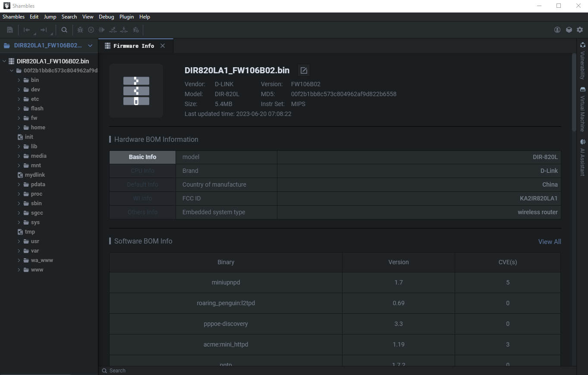Click the vertical scrollbar of Firmware Info
The width and height of the screenshot is (588, 375).
click(x=574, y=92)
